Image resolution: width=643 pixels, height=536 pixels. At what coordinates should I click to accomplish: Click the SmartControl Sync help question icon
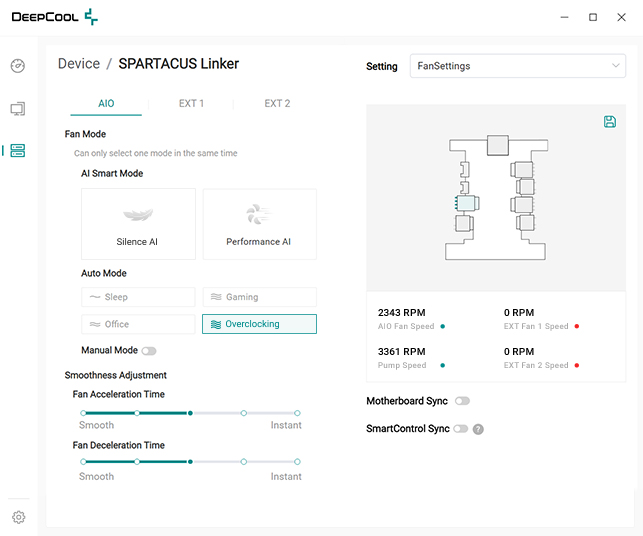click(478, 429)
